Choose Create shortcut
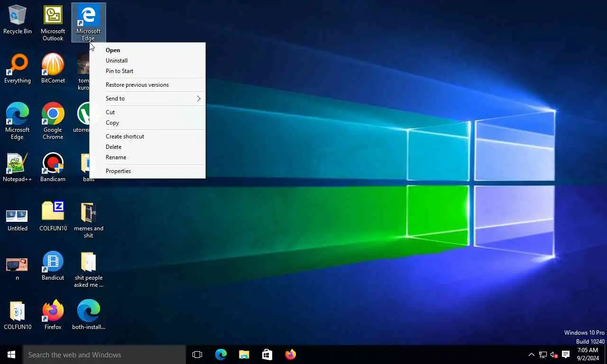This screenshot has width=607, height=364. [147, 136]
